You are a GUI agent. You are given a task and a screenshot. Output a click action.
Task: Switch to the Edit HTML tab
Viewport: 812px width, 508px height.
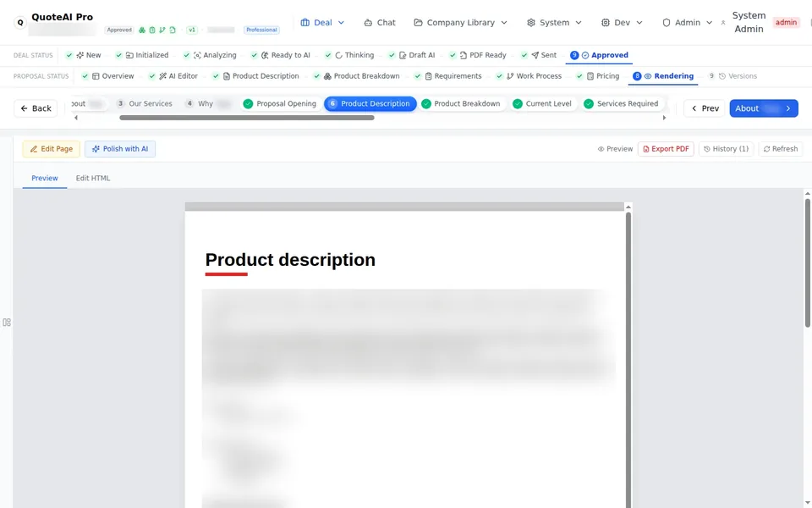tap(93, 178)
